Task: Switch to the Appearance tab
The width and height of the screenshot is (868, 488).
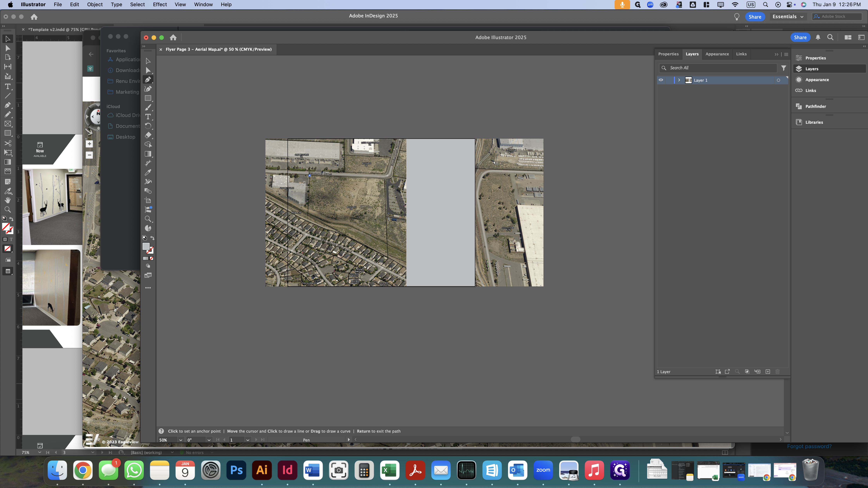Action: tap(717, 54)
